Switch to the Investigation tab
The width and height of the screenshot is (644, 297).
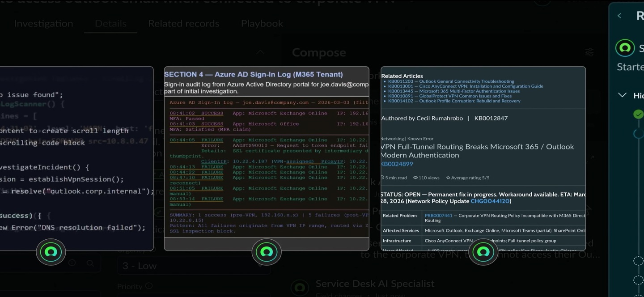tap(43, 23)
